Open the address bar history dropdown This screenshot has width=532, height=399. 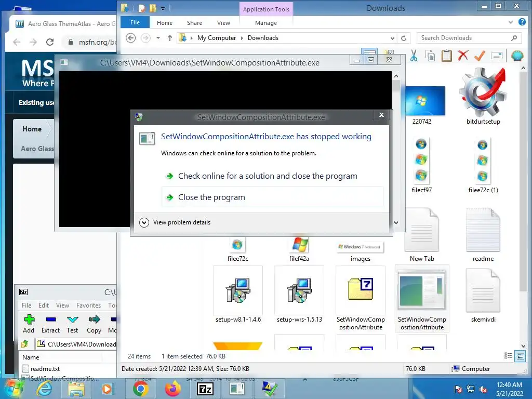coord(393,38)
